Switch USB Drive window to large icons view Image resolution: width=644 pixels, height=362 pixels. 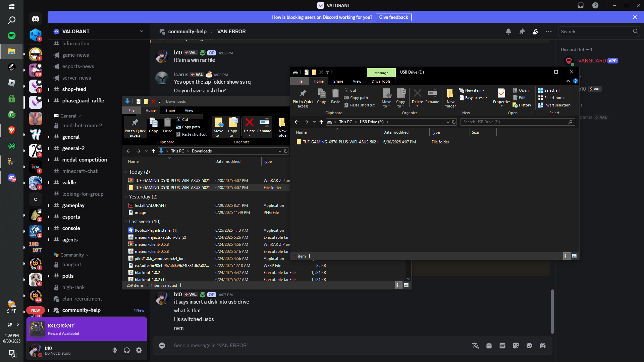(x=574, y=256)
